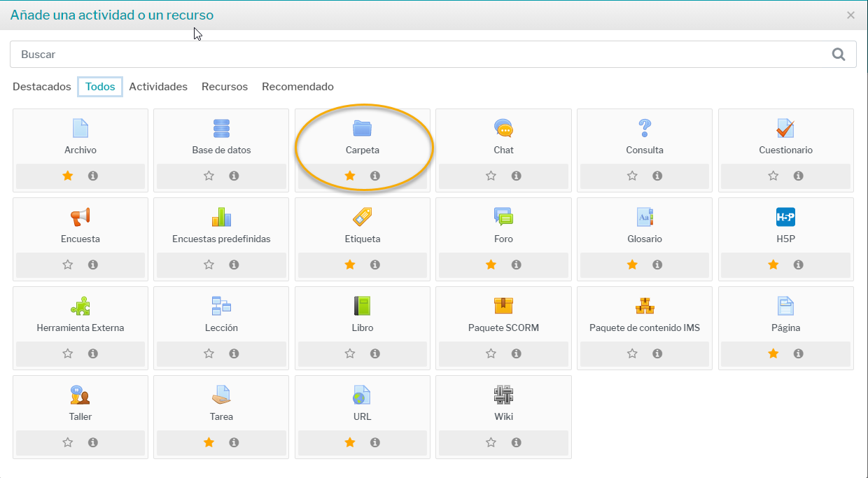This screenshot has width=868, height=478.
Task: Unstar the Archivo activity
Action: click(68, 176)
